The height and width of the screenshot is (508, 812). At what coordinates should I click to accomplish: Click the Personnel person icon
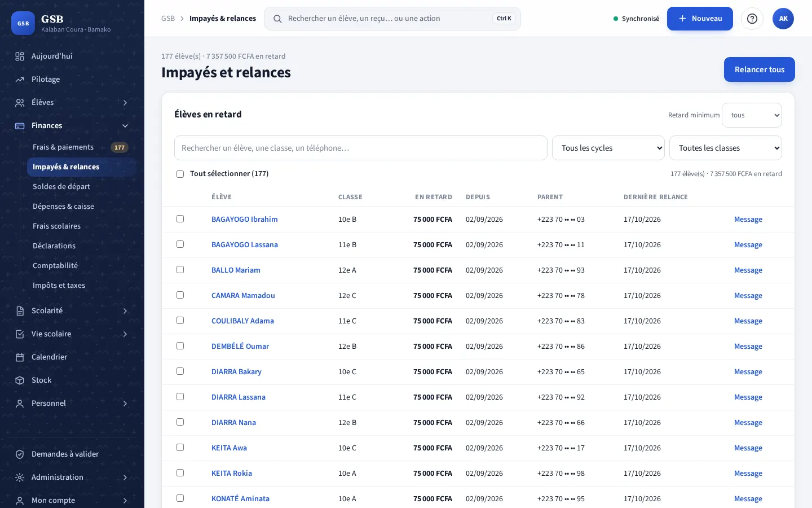click(x=20, y=404)
